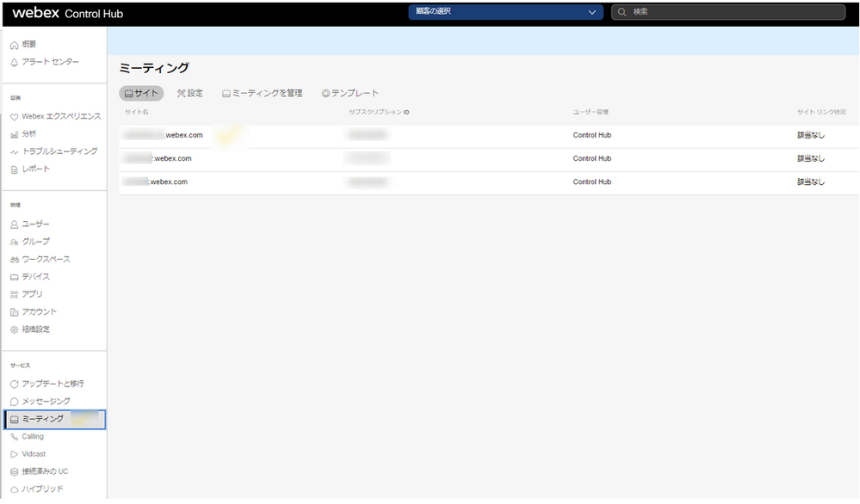Click blurred subscription ID in first row
This screenshot has width=860, height=504.
(368, 135)
